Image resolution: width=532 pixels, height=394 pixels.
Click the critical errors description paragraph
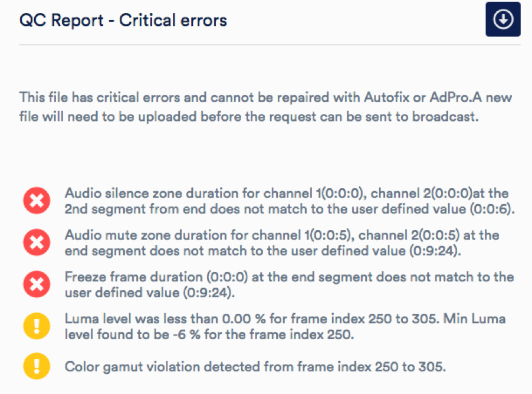click(265, 107)
